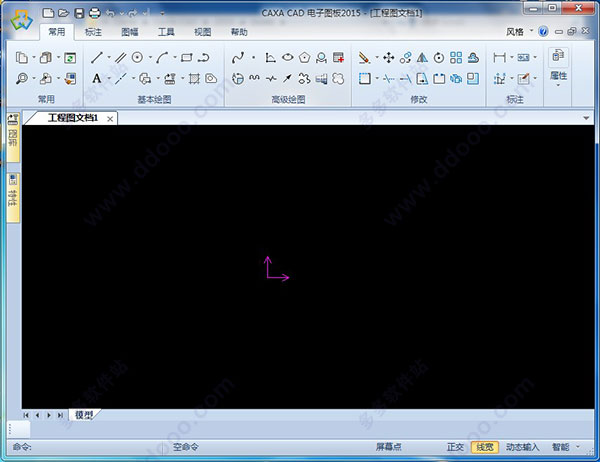Image resolution: width=600 pixels, height=462 pixels.
Task: Click the 空命令 status text
Action: click(x=186, y=447)
